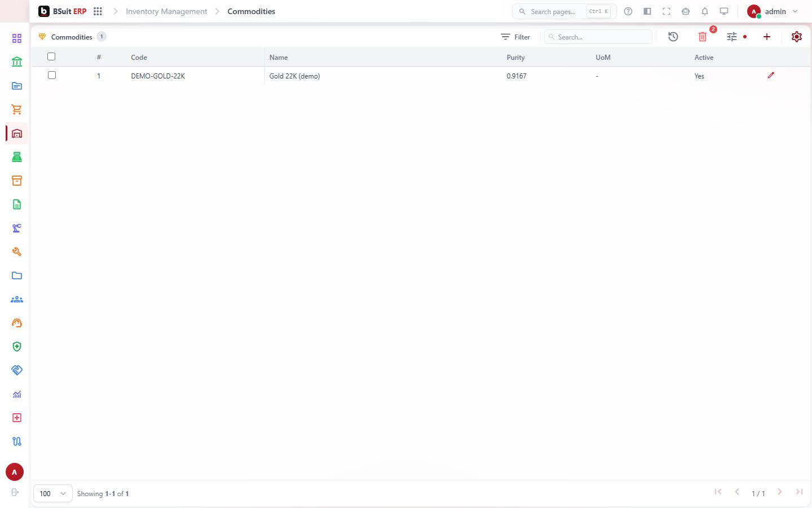The width and height of the screenshot is (812, 508).
Task: Open the analytics chart sidebar icon
Action: tap(17, 394)
